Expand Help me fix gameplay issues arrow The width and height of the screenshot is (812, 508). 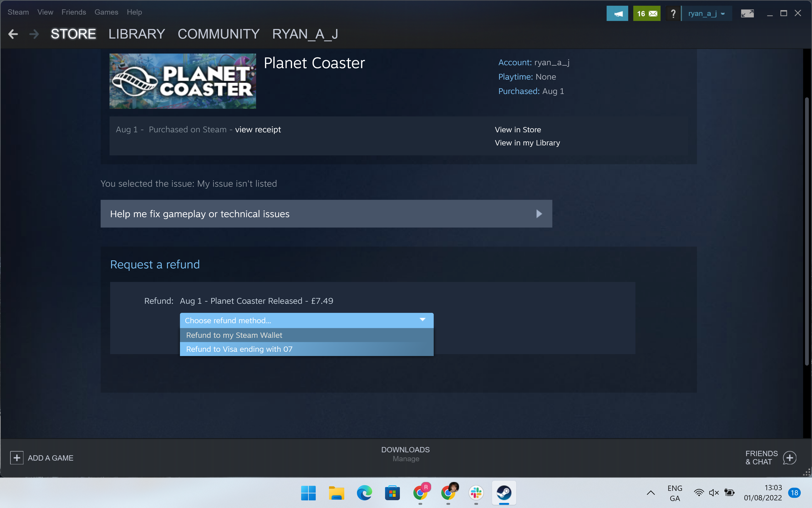tap(539, 214)
